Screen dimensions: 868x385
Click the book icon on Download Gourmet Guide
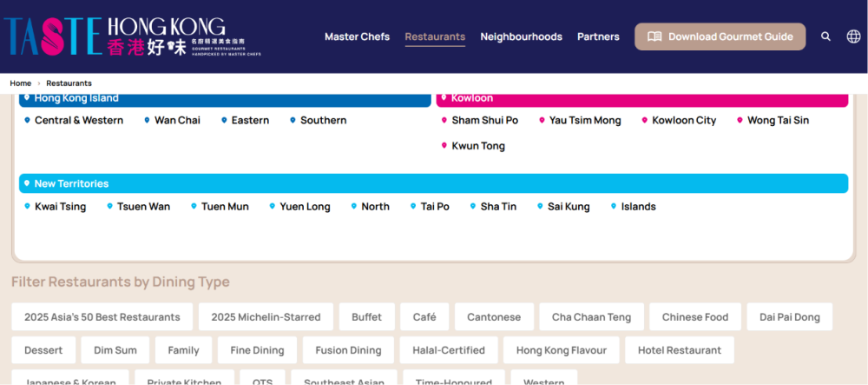click(654, 37)
